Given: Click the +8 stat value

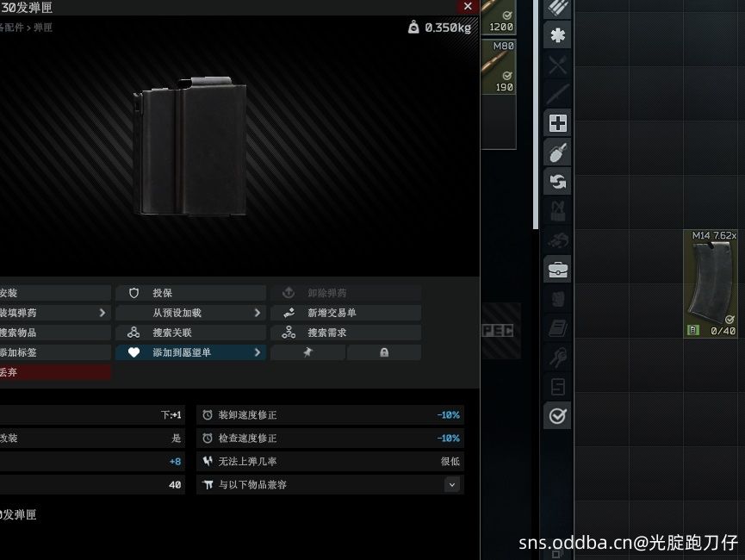Looking at the screenshot, I should point(175,462).
